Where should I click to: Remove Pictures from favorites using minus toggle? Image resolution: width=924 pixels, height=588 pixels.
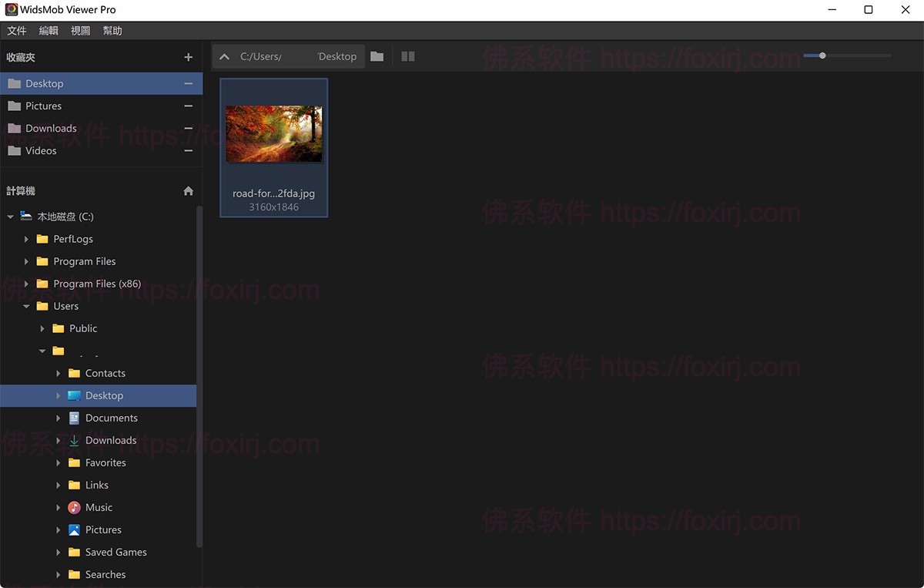tap(188, 106)
